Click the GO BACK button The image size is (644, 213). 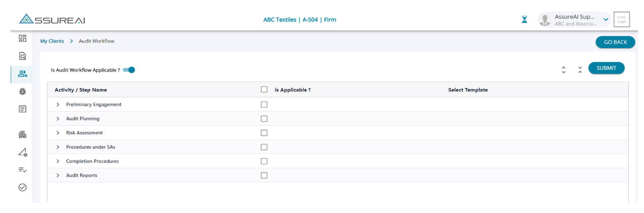pos(615,42)
